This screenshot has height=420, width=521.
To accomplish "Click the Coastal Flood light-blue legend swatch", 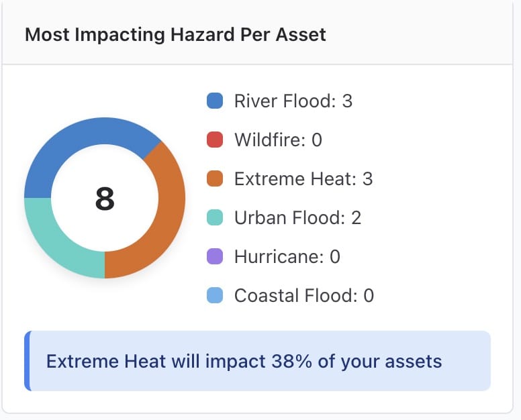I will [215, 296].
